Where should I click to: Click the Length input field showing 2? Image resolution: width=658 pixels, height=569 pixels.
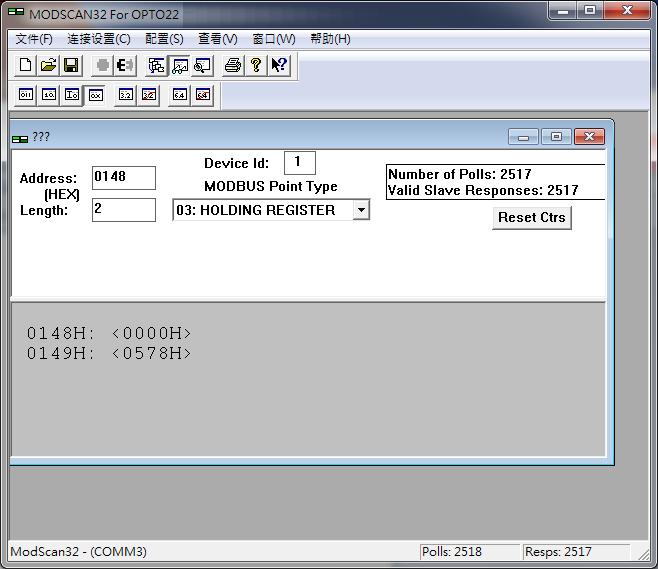click(124, 210)
